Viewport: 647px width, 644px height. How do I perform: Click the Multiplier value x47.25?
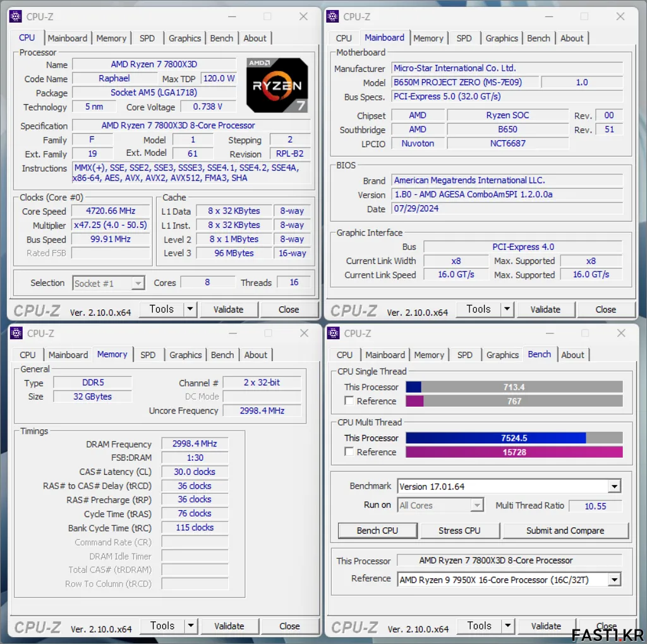tap(111, 225)
